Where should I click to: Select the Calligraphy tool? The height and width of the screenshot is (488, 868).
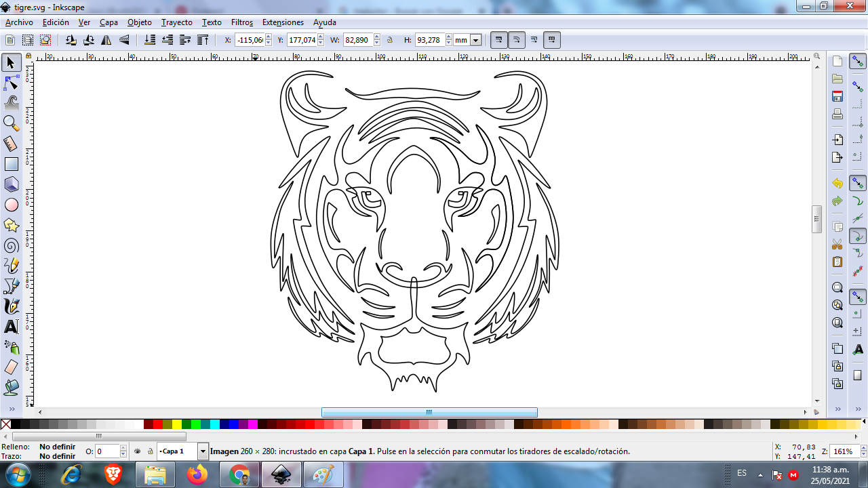[11, 306]
